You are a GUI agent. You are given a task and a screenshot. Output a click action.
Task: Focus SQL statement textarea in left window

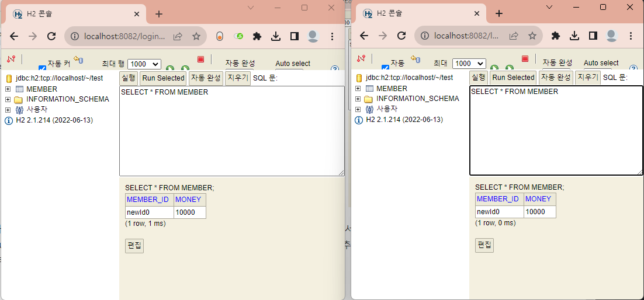tap(231, 131)
